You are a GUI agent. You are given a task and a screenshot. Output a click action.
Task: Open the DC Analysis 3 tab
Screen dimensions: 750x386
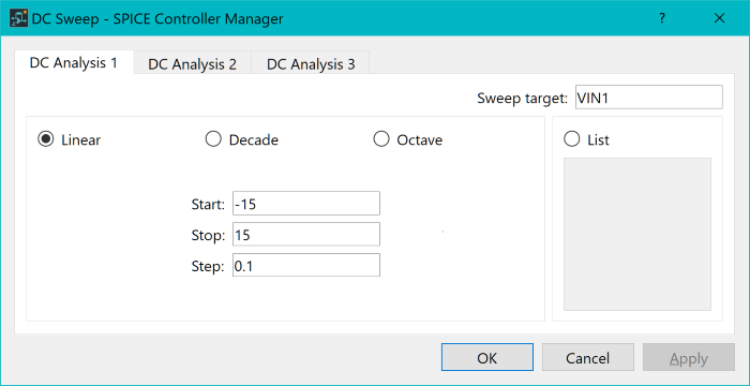[x=311, y=64]
